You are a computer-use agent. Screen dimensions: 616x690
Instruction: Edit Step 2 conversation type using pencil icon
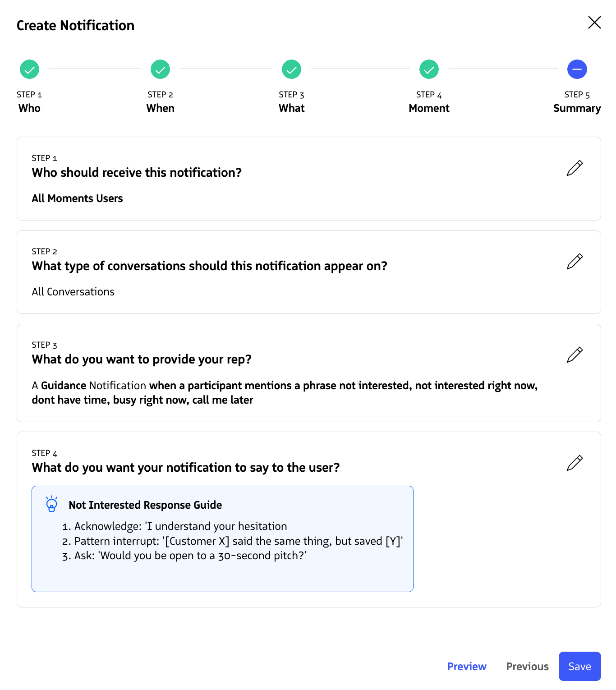coord(575,261)
